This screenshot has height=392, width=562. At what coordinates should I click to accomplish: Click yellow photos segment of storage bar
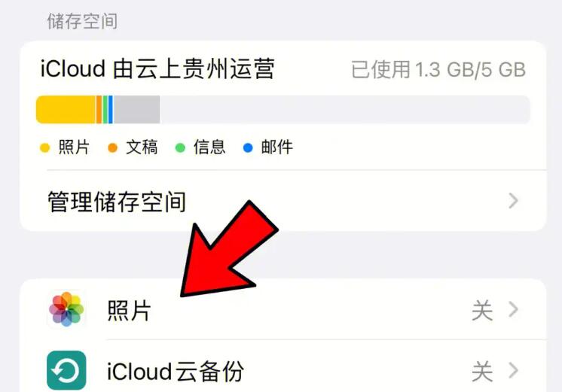coord(66,110)
